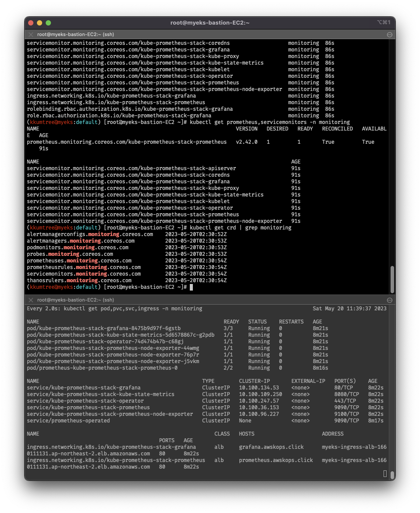Click the top pane scrollbar thumb
This screenshot has height=513, width=420.
(392, 280)
